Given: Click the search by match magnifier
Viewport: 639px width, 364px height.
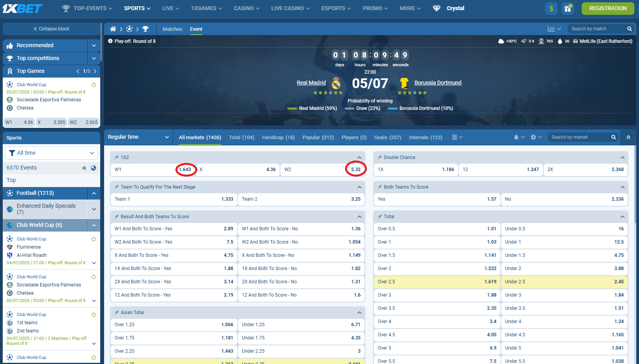Looking at the screenshot, I should (x=630, y=29).
